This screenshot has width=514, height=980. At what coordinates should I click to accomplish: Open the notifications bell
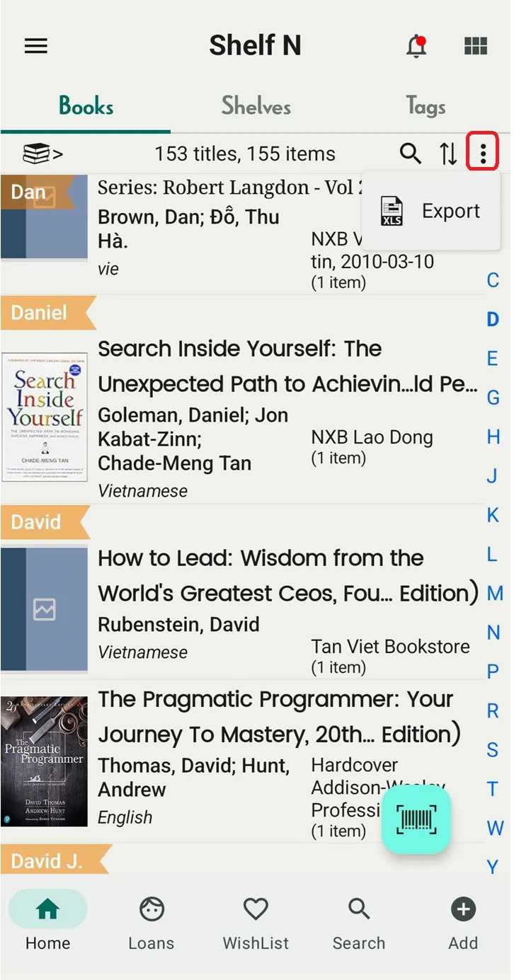[416, 47]
